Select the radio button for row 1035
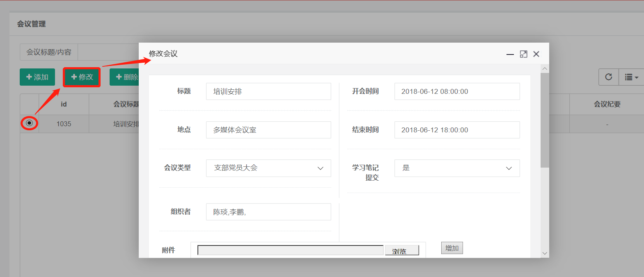Image resolution: width=644 pixels, height=277 pixels. [29, 123]
